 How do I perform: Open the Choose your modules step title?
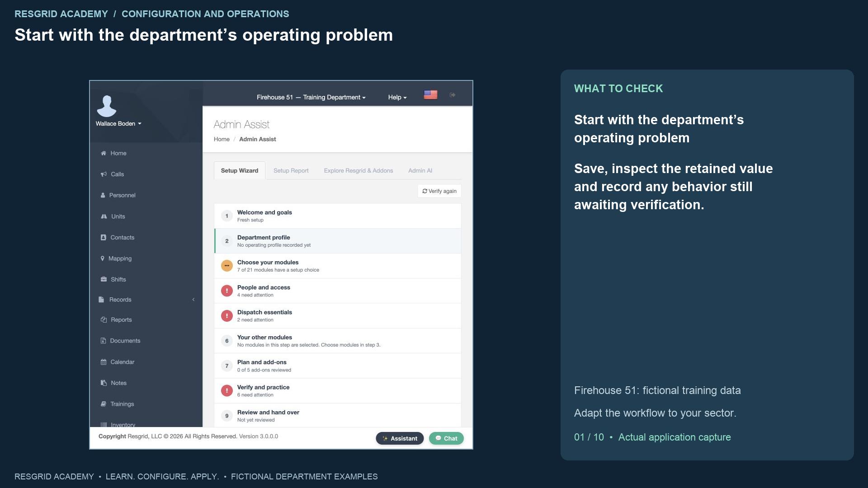click(x=268, y=262)
